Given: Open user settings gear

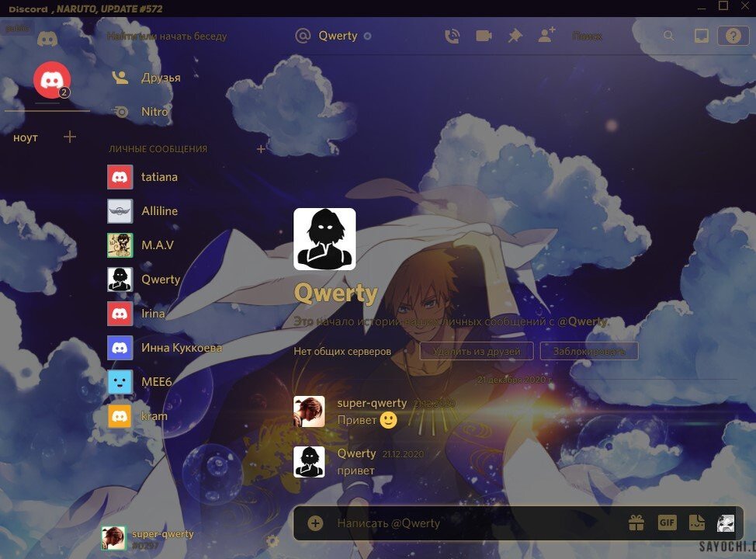Looking at the screenshot, I should (x=272, y=540).
